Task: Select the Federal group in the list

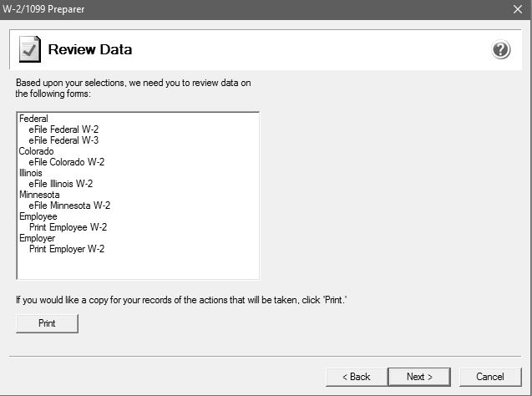Action: [x=33, y=119]
